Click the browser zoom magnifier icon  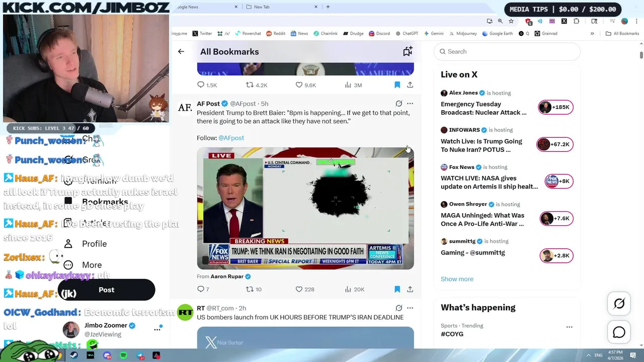click(500, 21)
